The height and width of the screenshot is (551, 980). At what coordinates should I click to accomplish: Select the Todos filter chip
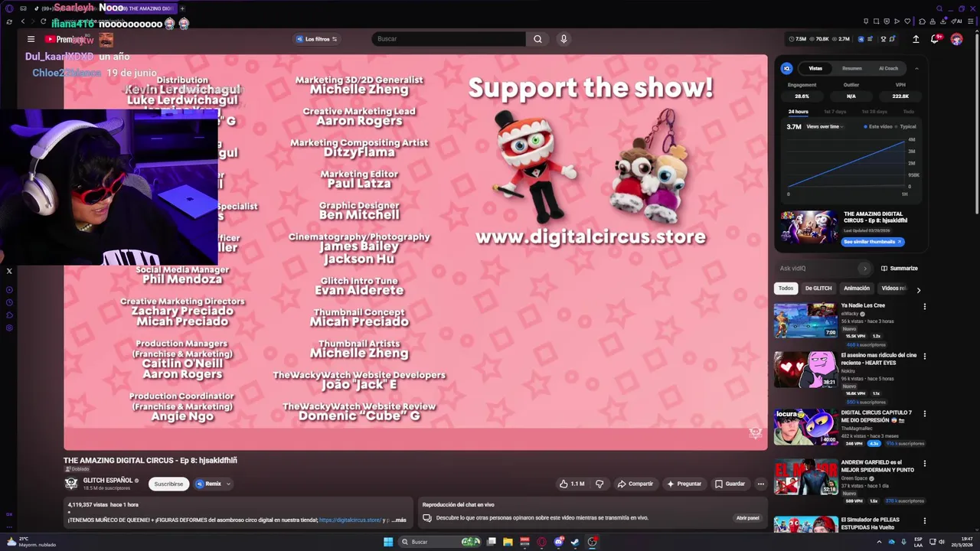[786, 289]
